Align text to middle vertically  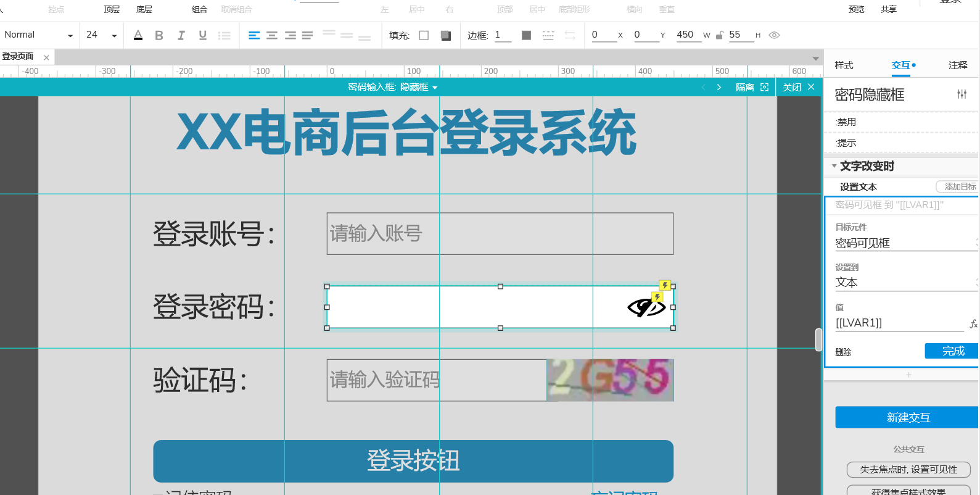point(347,35)
